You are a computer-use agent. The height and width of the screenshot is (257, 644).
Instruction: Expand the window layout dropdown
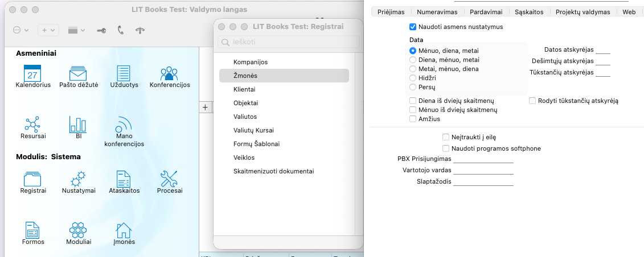[76, 30]
